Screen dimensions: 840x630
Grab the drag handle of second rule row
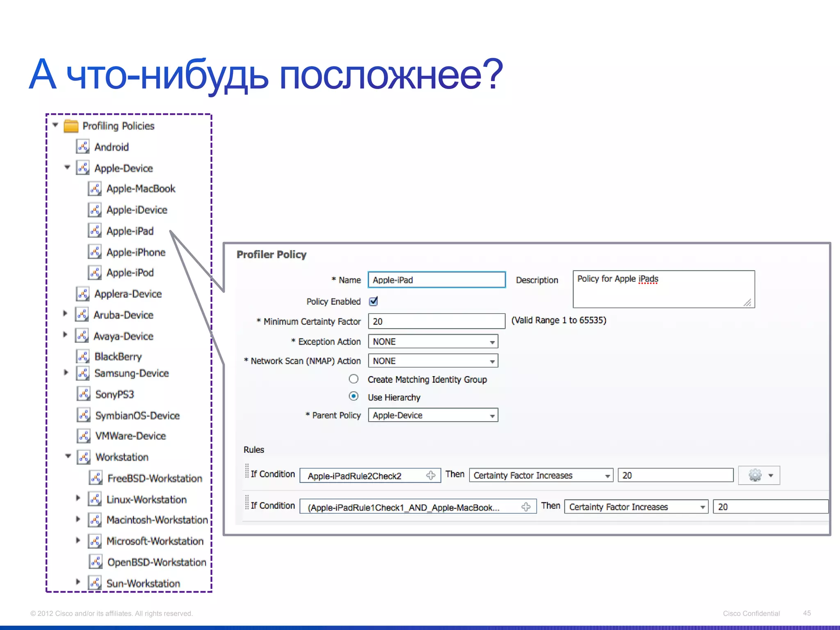[x=247, y=502]
